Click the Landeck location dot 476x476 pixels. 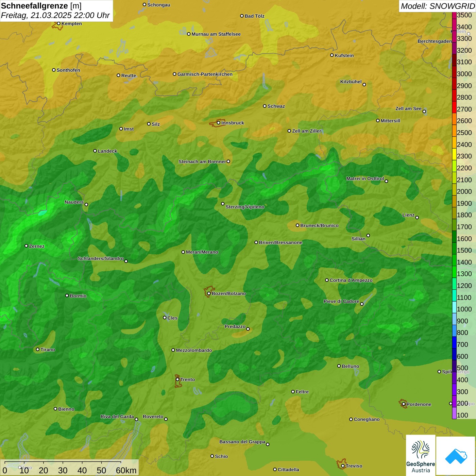[95, 151]
